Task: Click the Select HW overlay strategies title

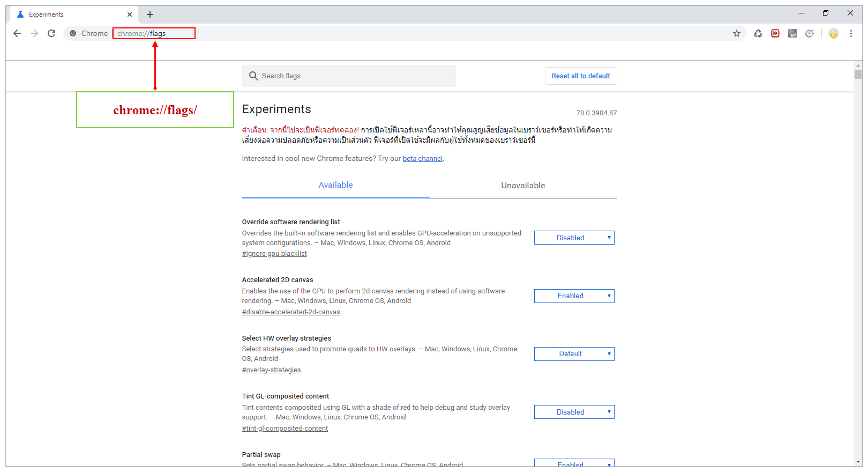Action: 287,338
